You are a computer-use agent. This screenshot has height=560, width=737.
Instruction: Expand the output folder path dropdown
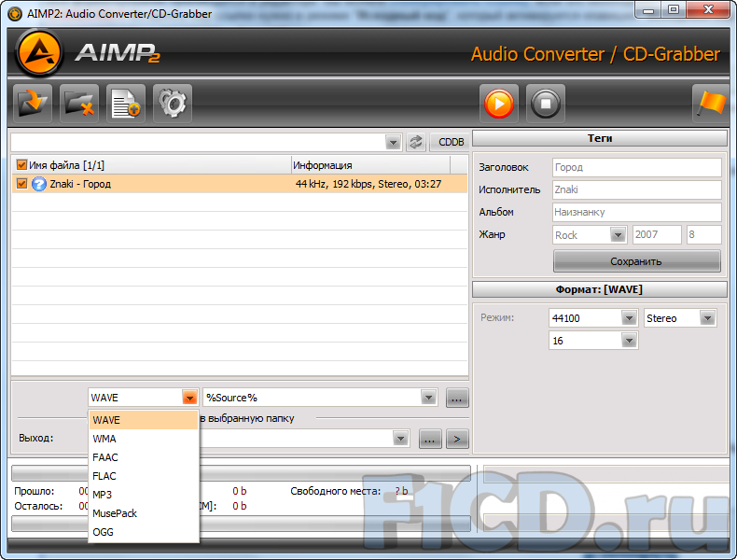tap(400, 440)
